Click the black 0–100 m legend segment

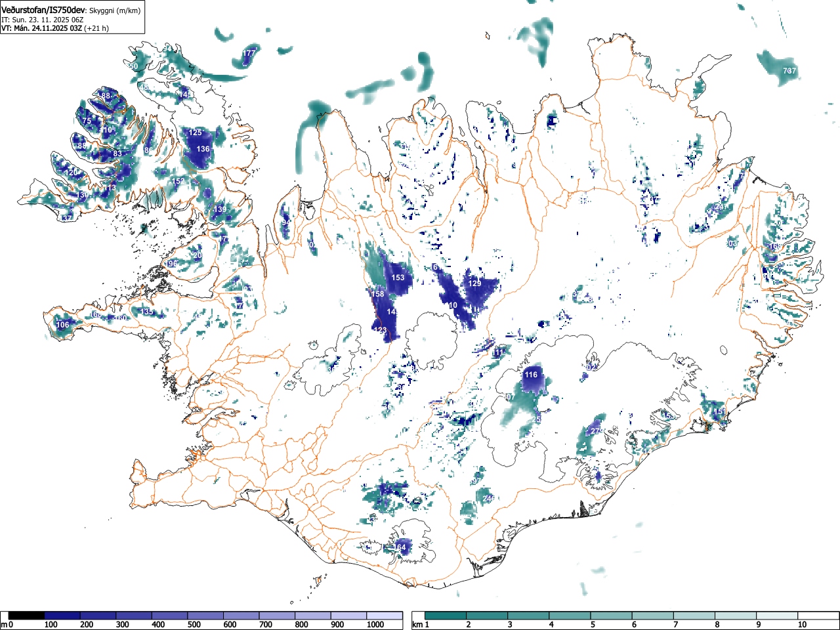coord(27,616)
